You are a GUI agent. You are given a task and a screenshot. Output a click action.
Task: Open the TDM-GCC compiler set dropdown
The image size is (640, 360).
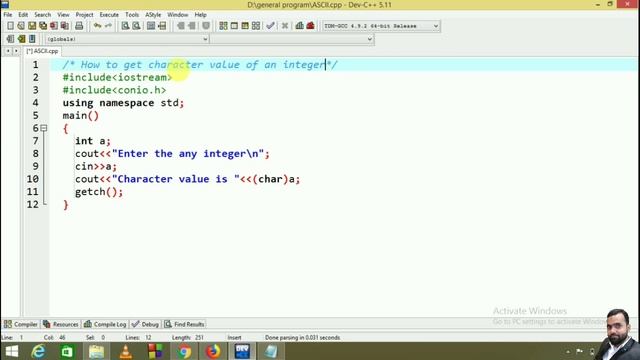pyautogui.click(x=436, y=26)
